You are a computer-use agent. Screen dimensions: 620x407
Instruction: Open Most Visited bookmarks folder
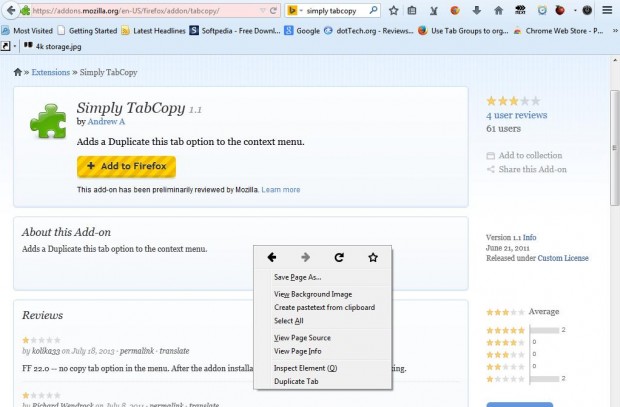pyautogui.click(x=27, y=30)
